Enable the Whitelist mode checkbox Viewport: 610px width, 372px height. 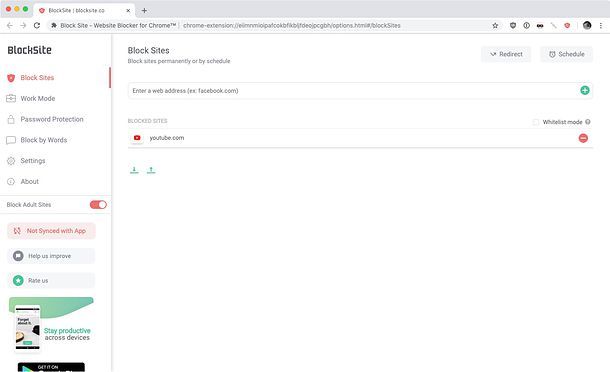pos(536,122)
